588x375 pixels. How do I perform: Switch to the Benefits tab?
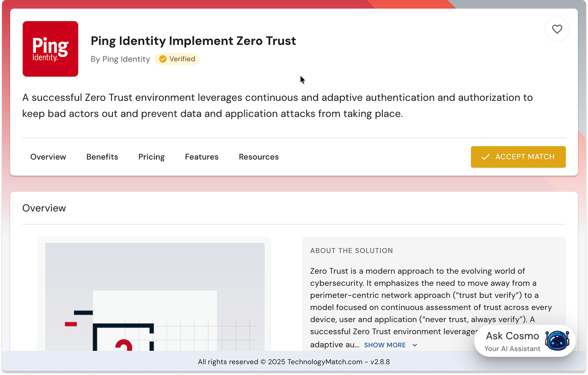[102, 157]
